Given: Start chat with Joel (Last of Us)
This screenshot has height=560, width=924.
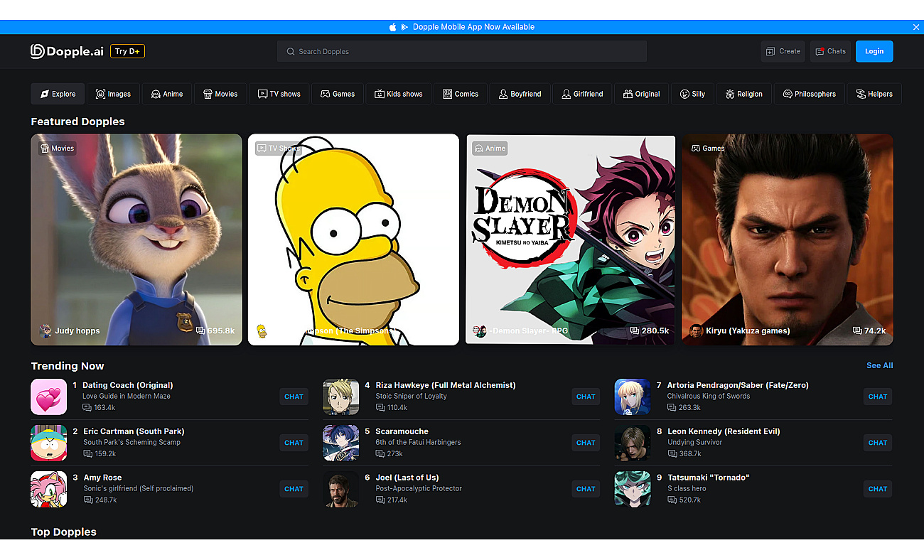Looking at the screenshot, I should pos(586,489).
